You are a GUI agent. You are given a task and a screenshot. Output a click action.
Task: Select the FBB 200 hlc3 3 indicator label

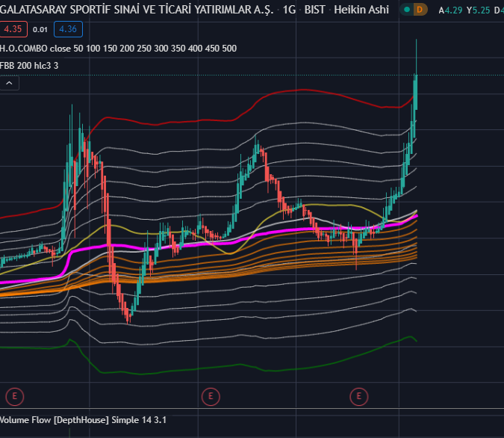pyautogui.click(x=29, y=66)
